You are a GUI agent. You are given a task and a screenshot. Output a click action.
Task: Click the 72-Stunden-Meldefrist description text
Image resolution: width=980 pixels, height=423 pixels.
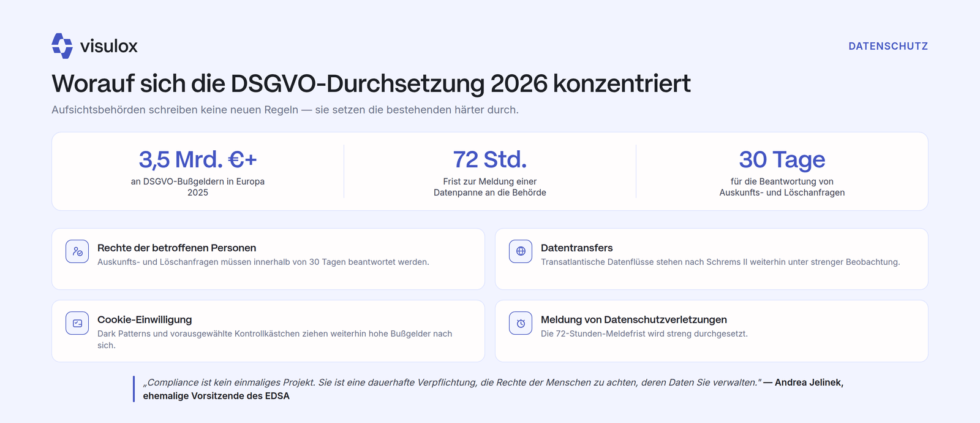pos(644,333)
